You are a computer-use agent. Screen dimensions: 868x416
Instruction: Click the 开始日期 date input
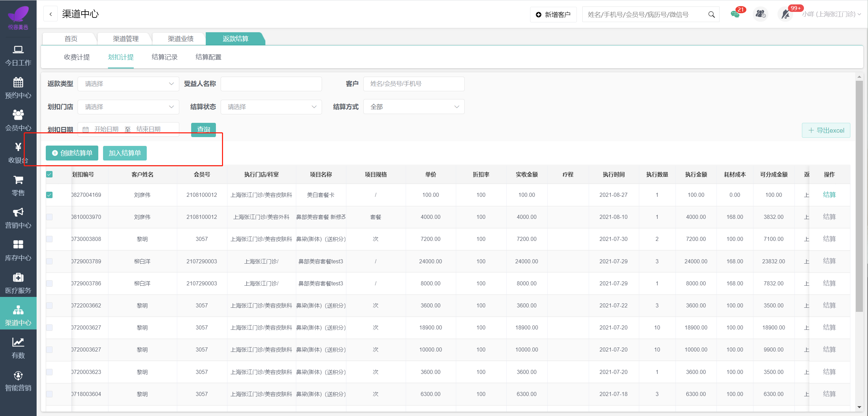106,129
